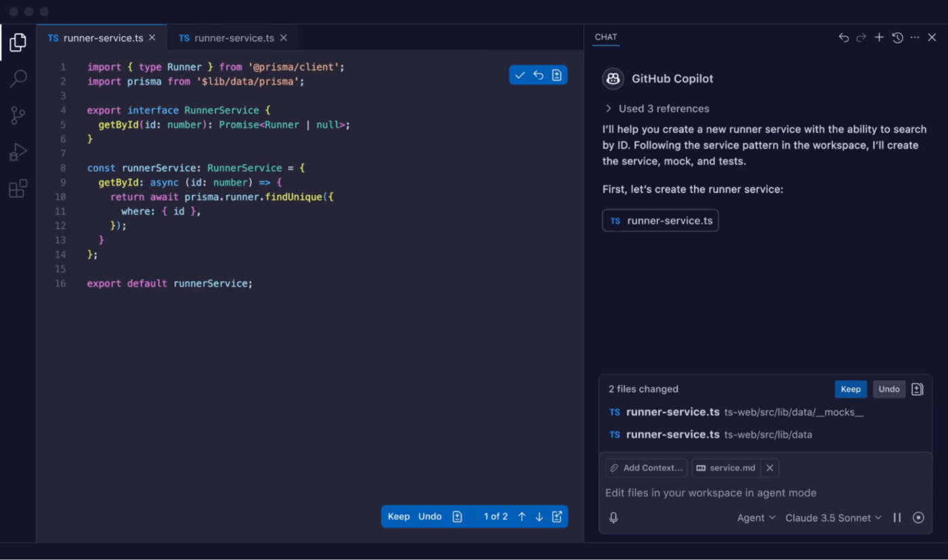Open the Explorer sidebar view
948x560 pixels.
[18, 42]
